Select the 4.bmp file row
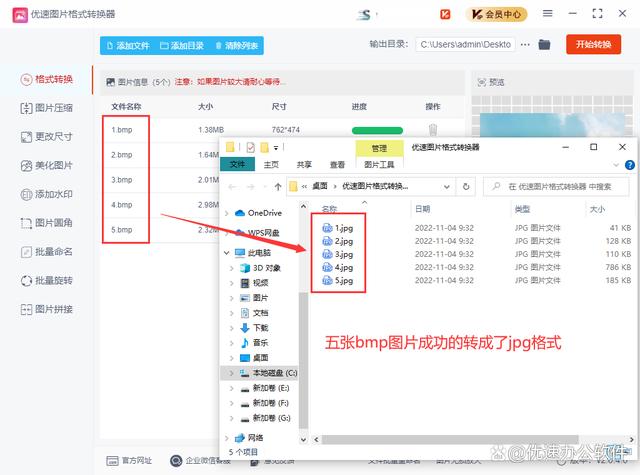 (160, 205)
